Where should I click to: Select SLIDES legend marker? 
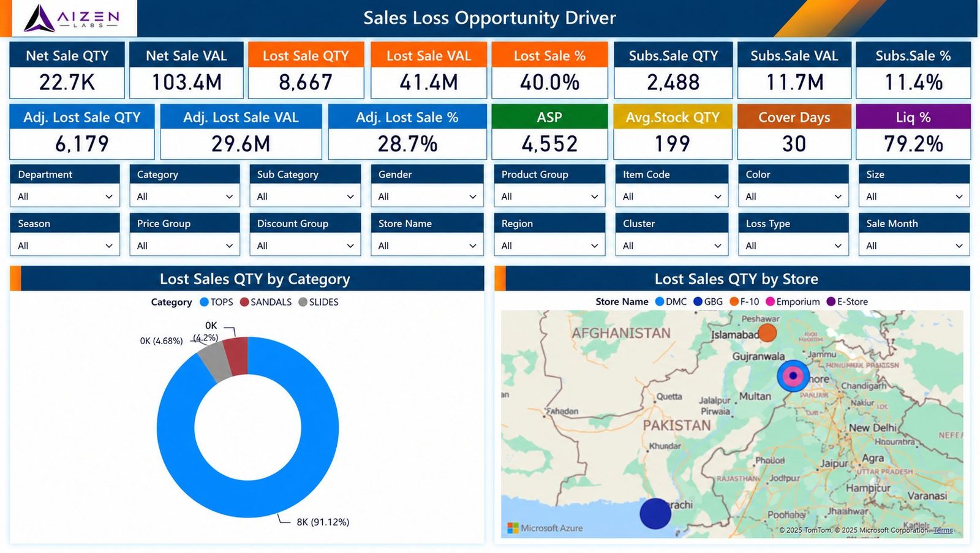[303, 302]
